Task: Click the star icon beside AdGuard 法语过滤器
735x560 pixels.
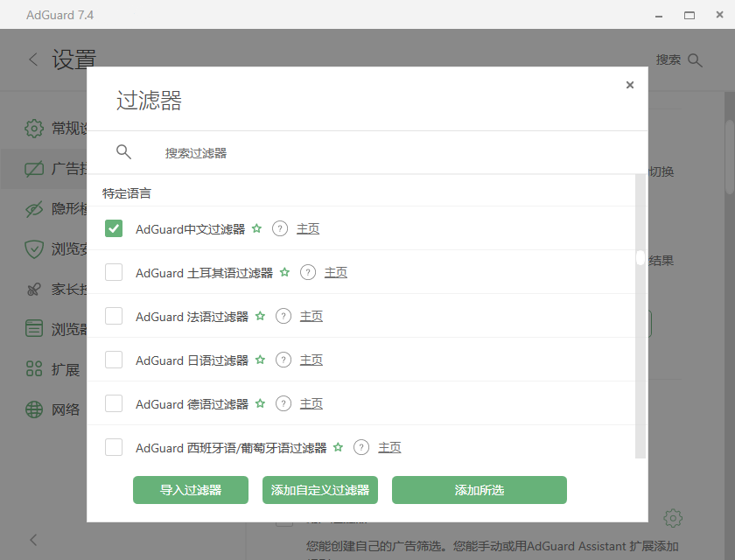Action: 260,316
